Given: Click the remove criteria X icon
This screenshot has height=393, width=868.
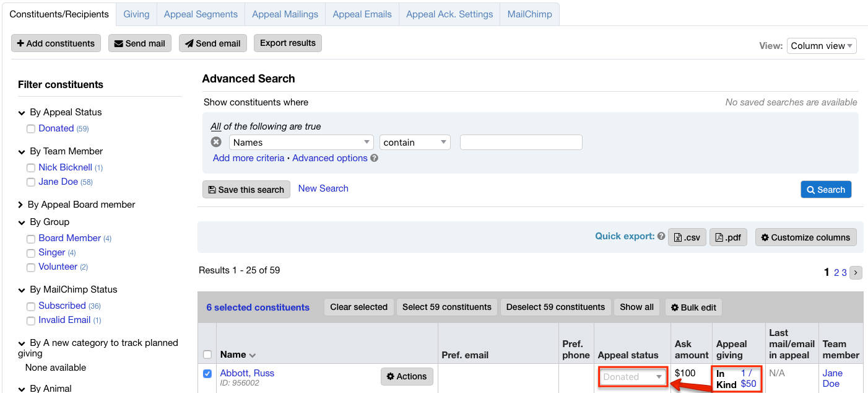Looking at the screenshot, I should (216, 142).
